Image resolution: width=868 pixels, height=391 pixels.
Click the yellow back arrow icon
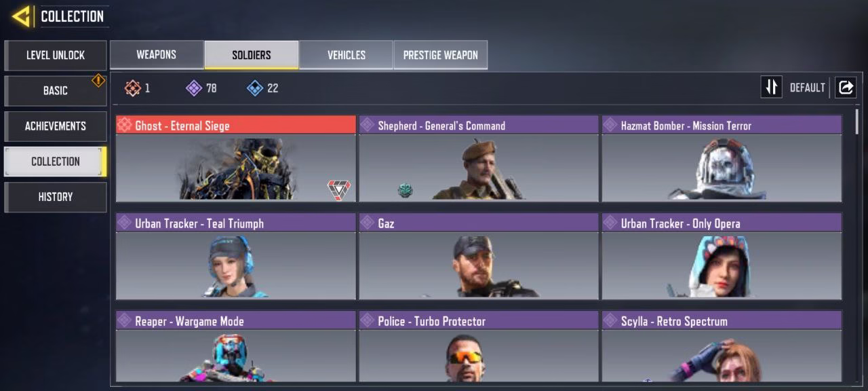click(x=22, y=16)
